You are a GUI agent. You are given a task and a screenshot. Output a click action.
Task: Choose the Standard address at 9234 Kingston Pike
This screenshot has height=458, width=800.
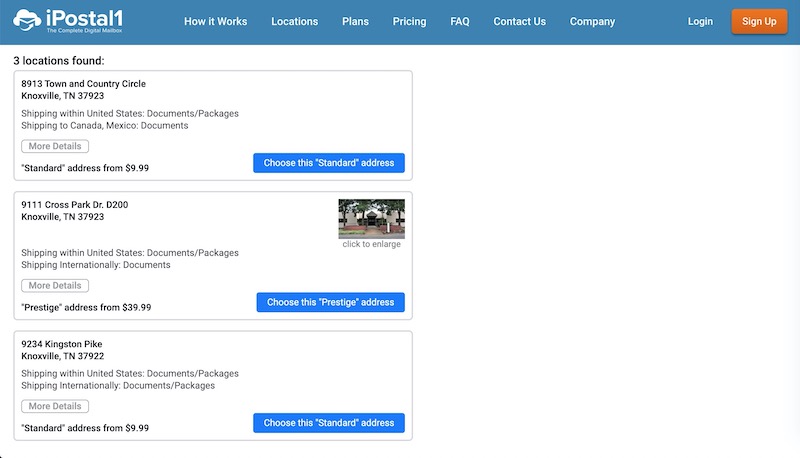point(329,423)
